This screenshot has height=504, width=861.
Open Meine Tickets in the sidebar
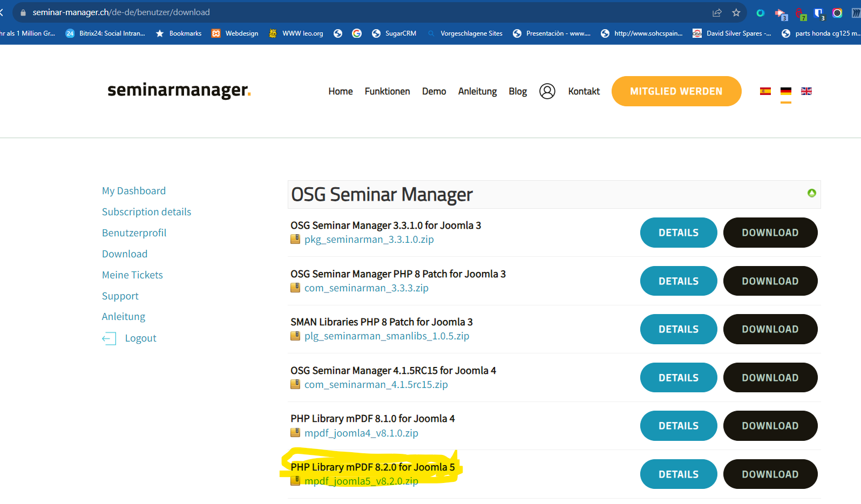132,275
